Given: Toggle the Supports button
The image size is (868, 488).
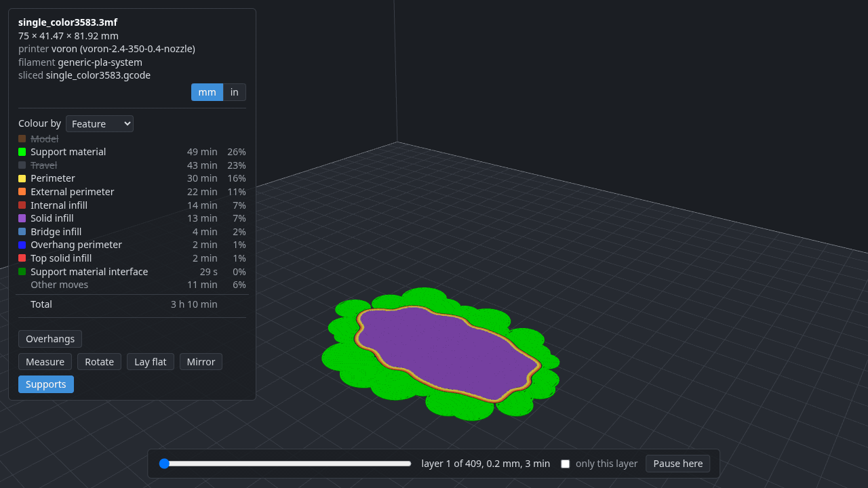Looking at the screenshot, I should point(46,384).
